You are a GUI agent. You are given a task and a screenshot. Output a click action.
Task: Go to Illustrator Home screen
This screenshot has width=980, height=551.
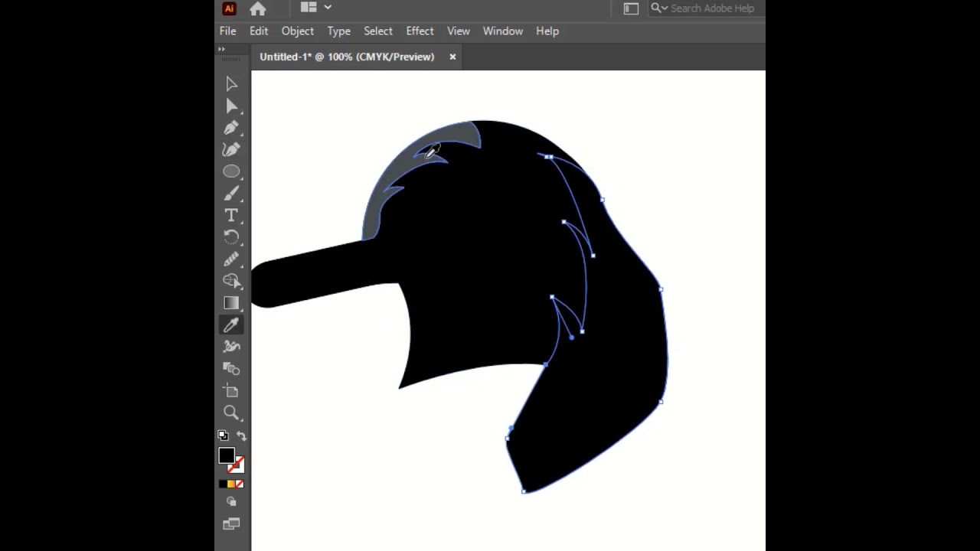click(x=258, y=8)
